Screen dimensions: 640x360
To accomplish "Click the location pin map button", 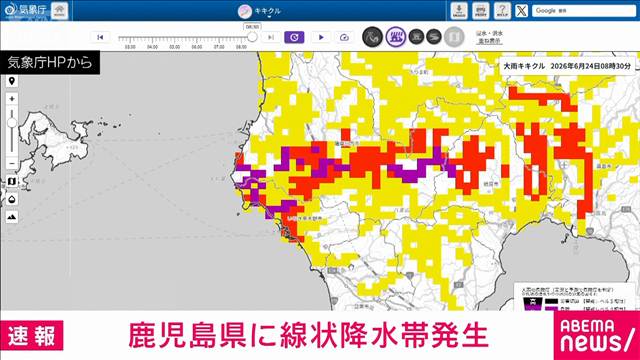I will pyautogui.click(x=12, y=81).
